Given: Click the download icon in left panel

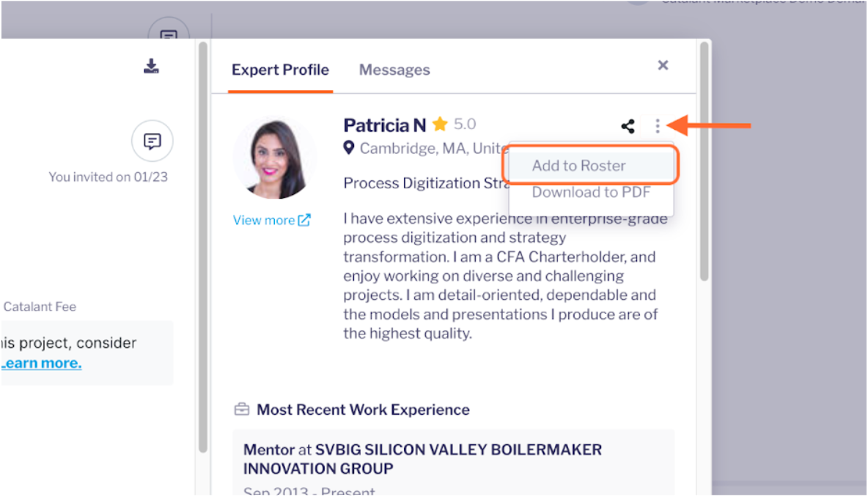Looking at the screenshot, I should point(151,67).
